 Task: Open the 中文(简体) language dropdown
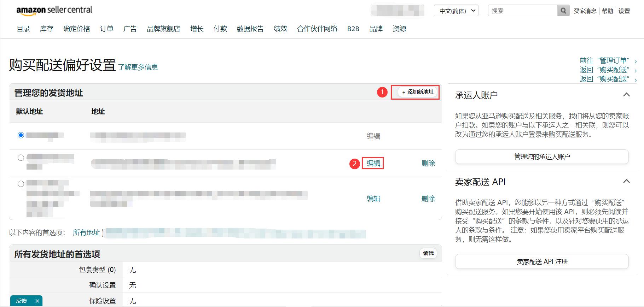tap(456, 11)
